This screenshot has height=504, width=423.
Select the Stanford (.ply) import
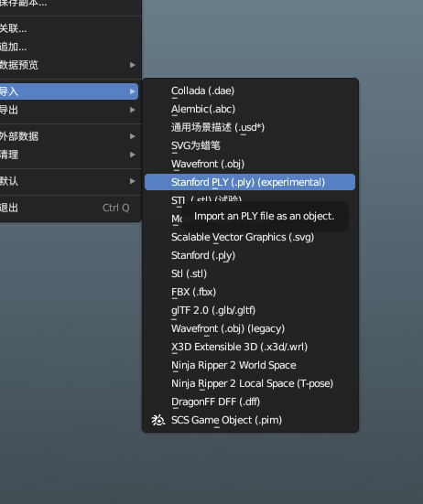pyautogui.click(x=250, y=255)
